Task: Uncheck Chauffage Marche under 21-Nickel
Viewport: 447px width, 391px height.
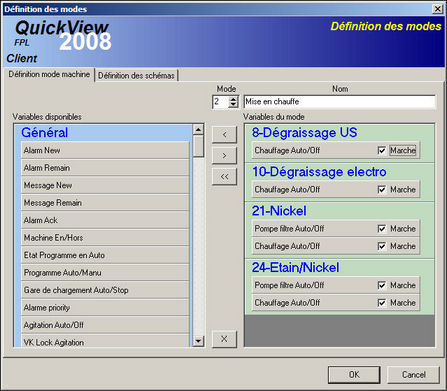Action: tap(382, 246)
